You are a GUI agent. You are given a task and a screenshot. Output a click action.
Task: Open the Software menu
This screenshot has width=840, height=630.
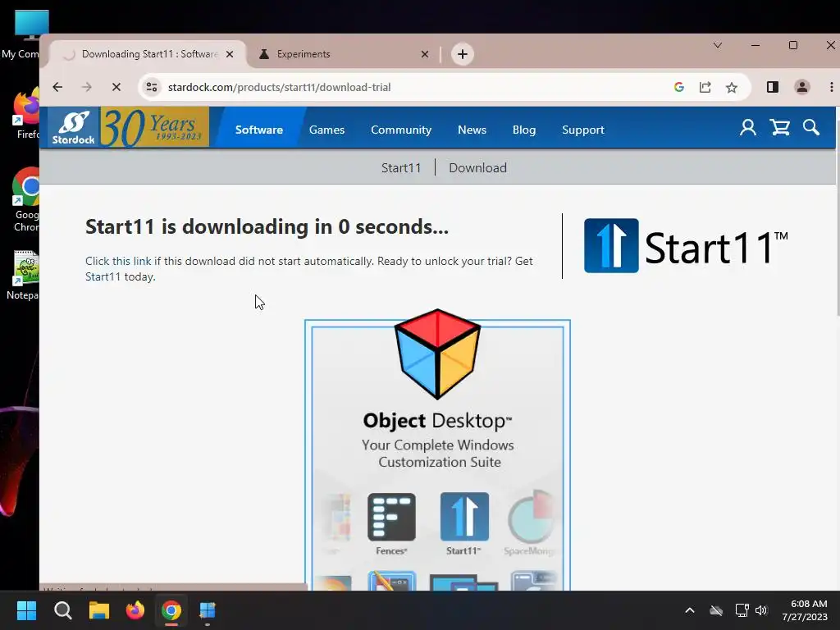tap(258, 130)
